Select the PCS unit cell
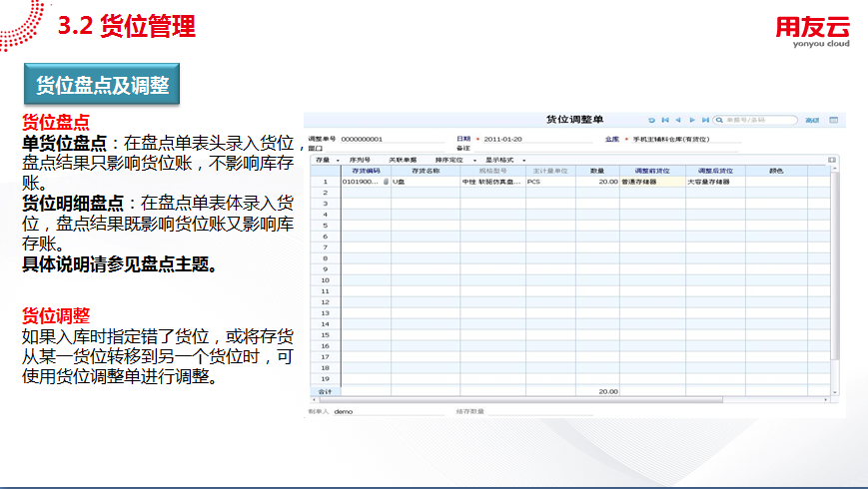Screen dimensions: 868x489 coord(550,182)
